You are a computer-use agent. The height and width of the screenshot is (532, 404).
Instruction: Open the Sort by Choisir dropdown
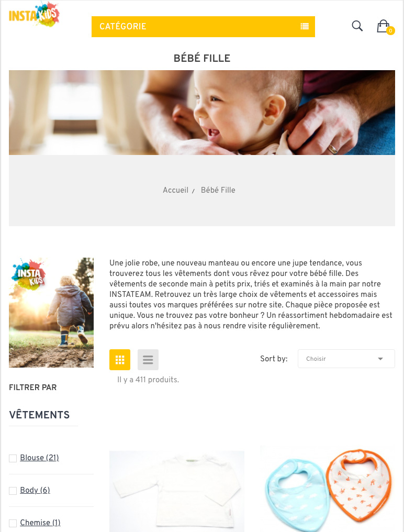click(346, 359)
